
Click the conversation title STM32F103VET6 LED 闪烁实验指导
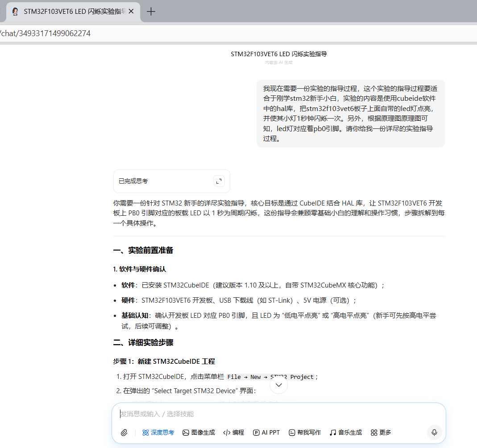point(278,54)
